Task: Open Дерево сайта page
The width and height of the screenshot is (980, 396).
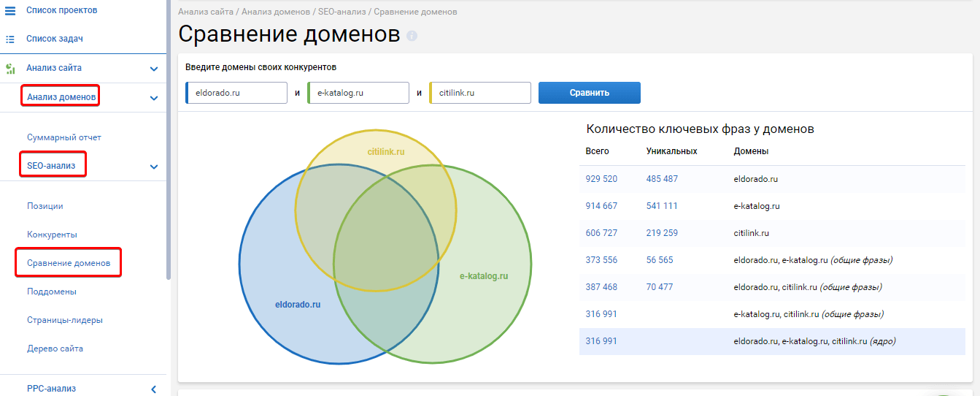Action: (x=55, y=349)
